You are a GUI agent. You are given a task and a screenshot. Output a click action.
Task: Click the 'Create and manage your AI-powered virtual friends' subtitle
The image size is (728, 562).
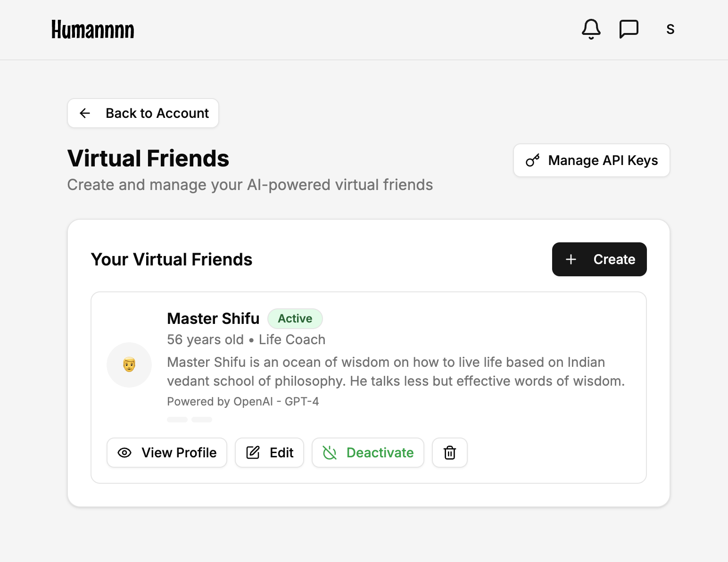tap(250, 185)
